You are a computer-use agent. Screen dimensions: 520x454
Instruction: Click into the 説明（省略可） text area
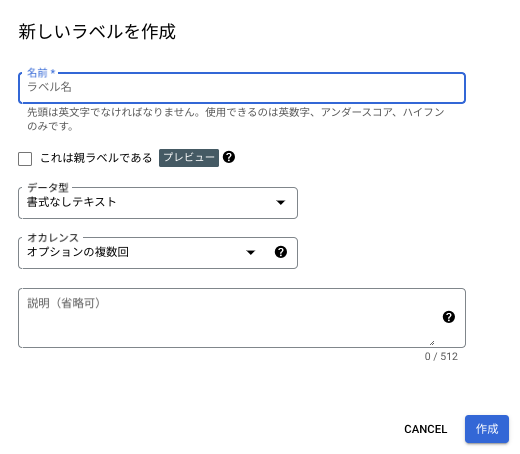[242, 318]
